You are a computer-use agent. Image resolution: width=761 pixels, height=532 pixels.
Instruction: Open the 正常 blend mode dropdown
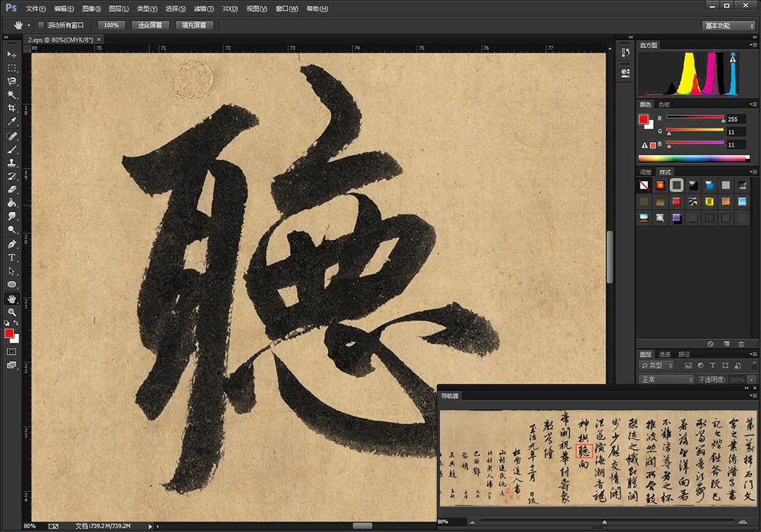(666, 380)
